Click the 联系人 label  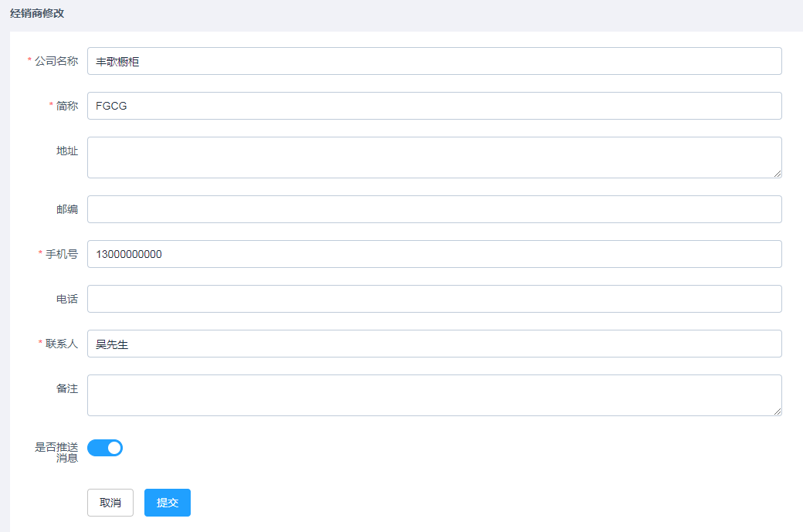[62, 344]
